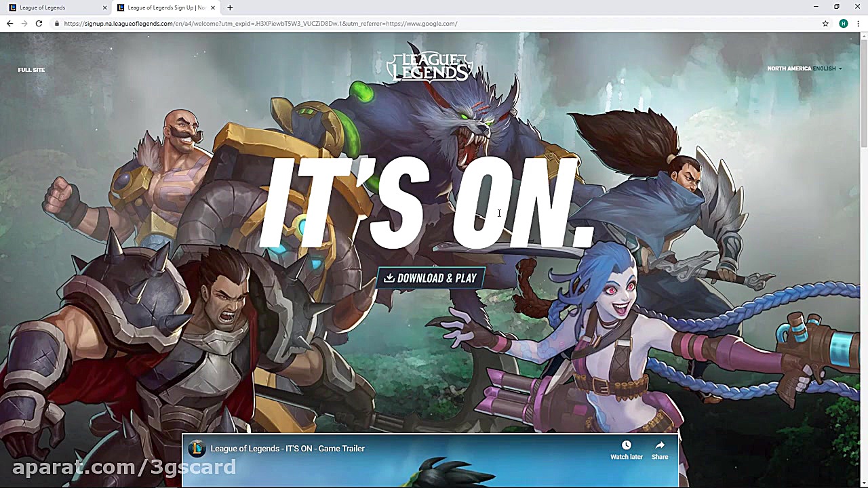Click Watch later on the trailer video

(627, 450)
